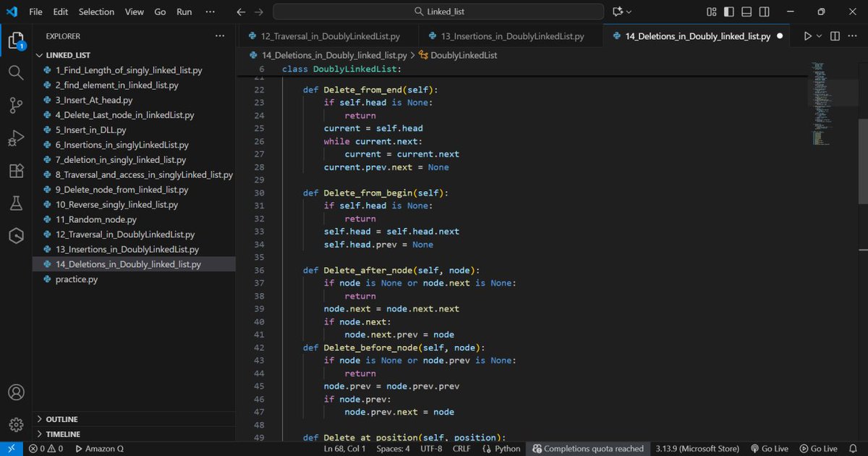Open the Copilot chat icon in title bar

[x=617, y=12]
